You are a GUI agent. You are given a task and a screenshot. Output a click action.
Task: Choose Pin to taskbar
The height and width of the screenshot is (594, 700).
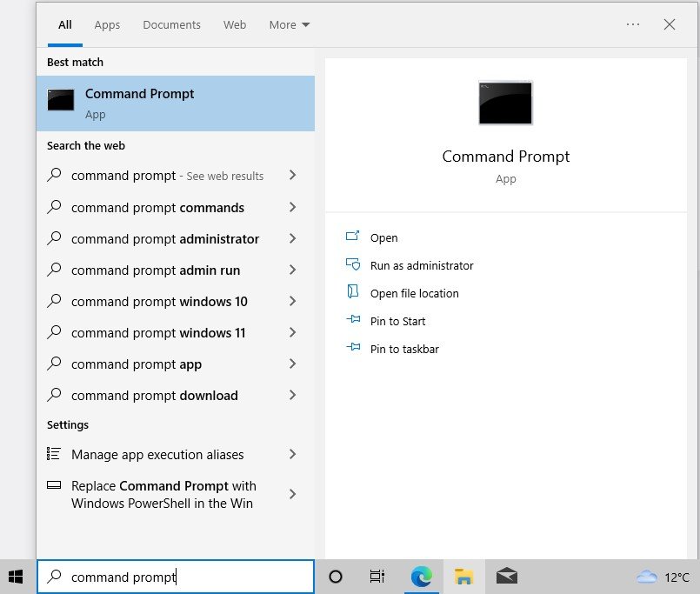pyautogui.click(x=404, y=349)
